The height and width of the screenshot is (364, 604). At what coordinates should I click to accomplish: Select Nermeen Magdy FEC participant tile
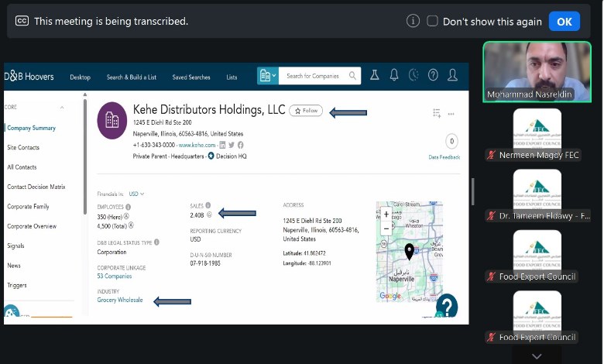coord(537,135)
